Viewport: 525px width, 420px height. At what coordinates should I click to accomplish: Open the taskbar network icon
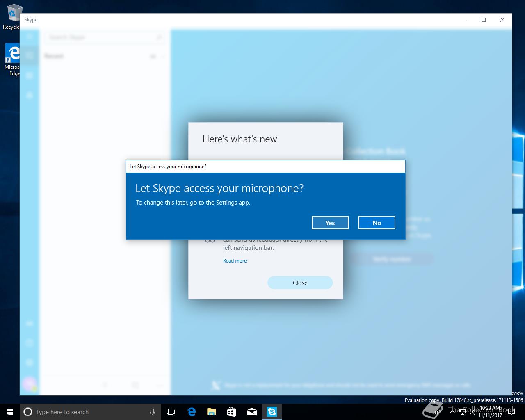462,412
